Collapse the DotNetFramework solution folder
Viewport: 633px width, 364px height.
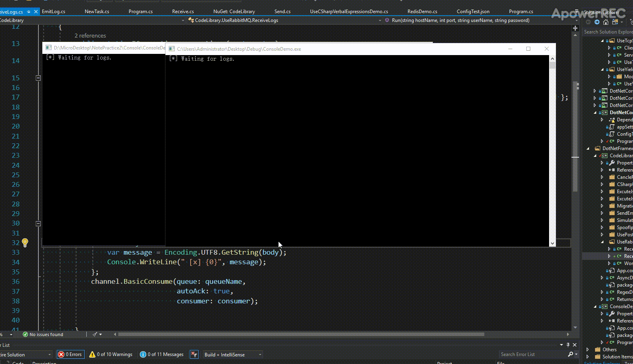coord(588,148)
